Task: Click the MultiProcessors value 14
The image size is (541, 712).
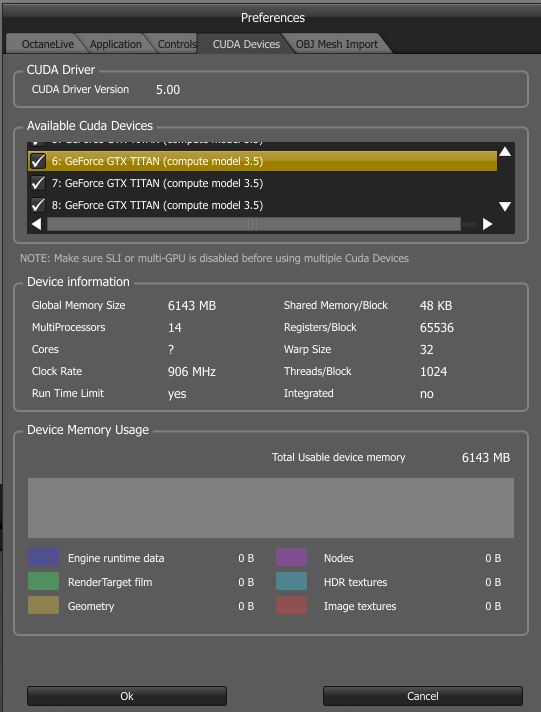Action: (174, 328)
